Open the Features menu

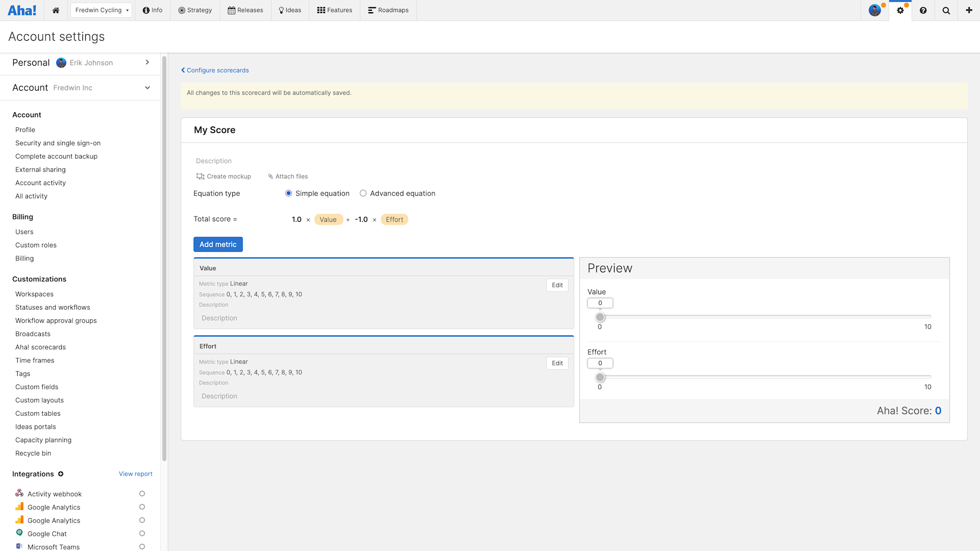[334, 10]
